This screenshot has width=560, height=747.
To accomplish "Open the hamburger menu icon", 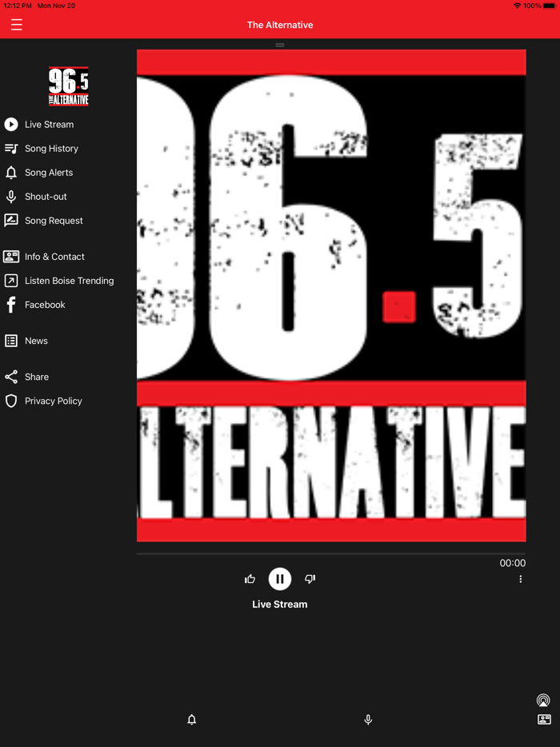I will tap(17, 24).
